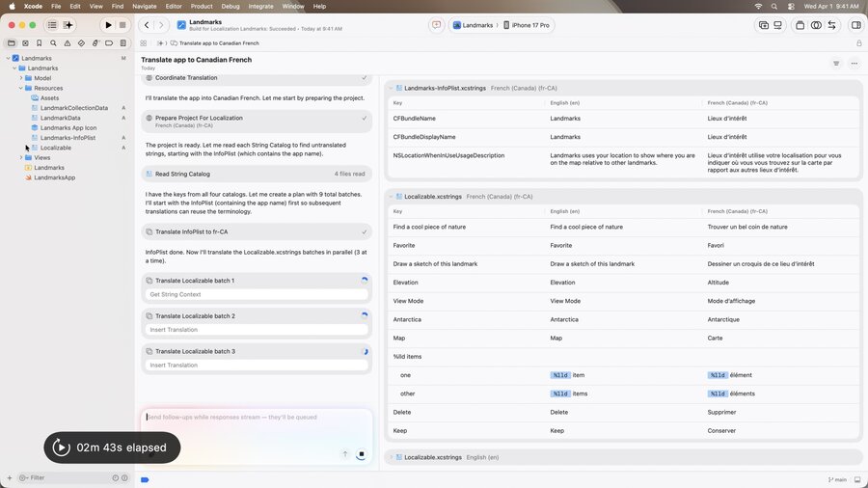Image resolution: width=868 pixels, height=488 pixels.
Task: Open Translate Localizable batch 2 step
Action: coord(257,316)
